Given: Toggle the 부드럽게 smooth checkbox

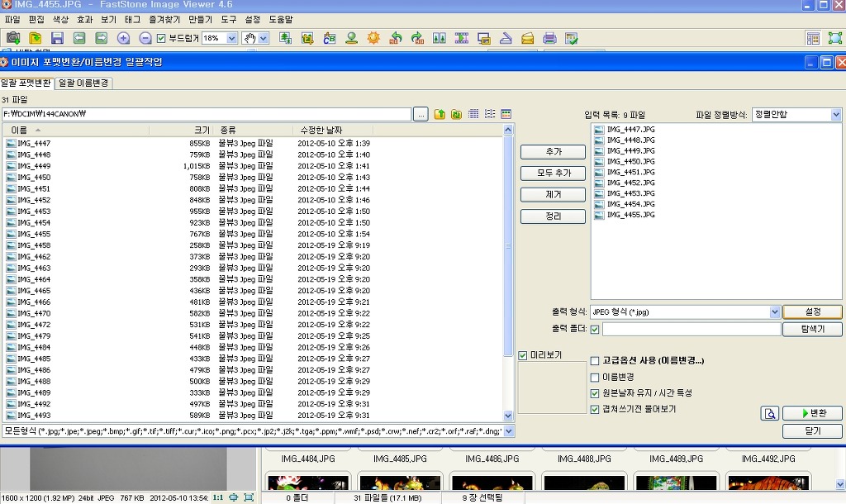Looking at the screenshot, I should click(x=161, y=38).
